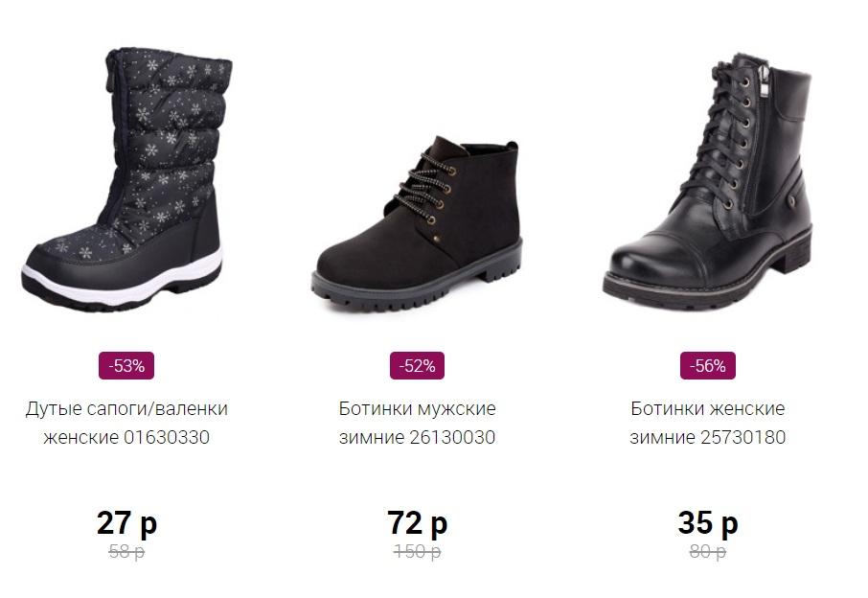868x598 pixels.
Task: View the black leather lace-up boot picture
Action: (708, 182)
